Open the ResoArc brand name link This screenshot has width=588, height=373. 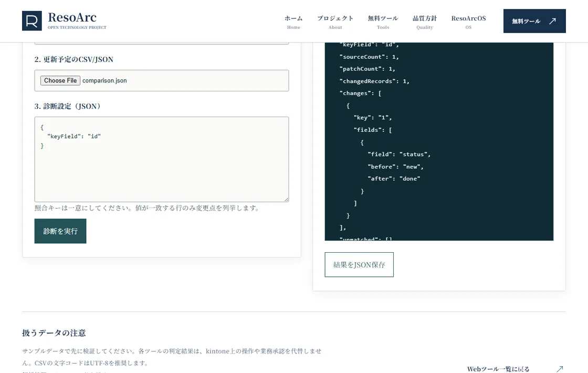tap(72, 17)
